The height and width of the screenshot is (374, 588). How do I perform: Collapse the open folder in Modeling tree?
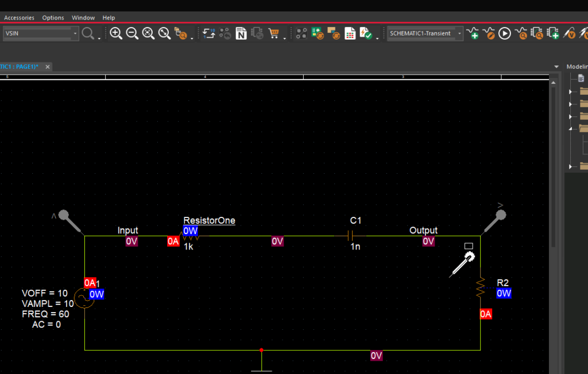[570, 128]
